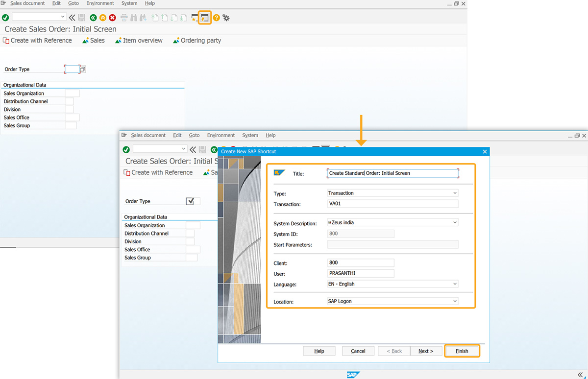Click the Find binoculars icon in back window
Screen dimensions: 588x379
point(134,18)
